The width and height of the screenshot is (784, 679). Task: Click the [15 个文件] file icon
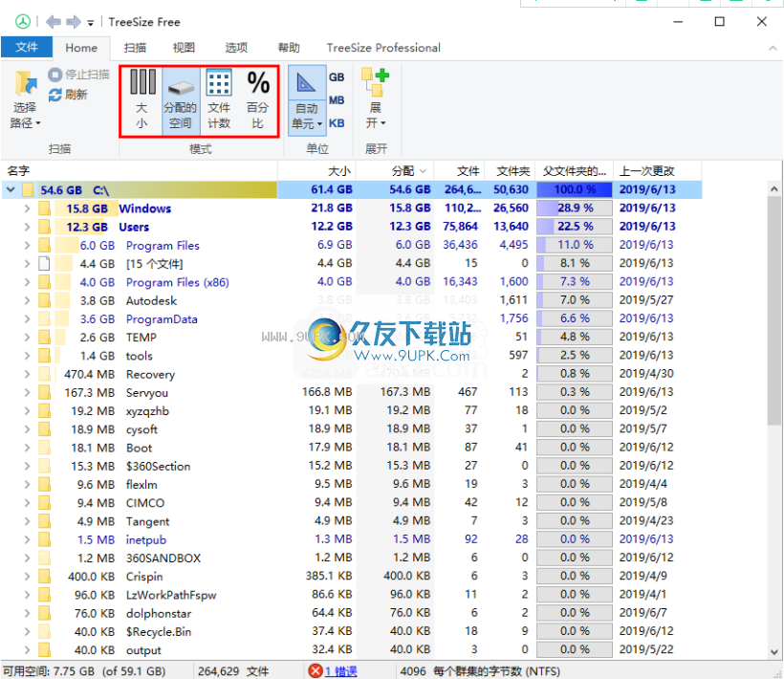pos(45,264)
